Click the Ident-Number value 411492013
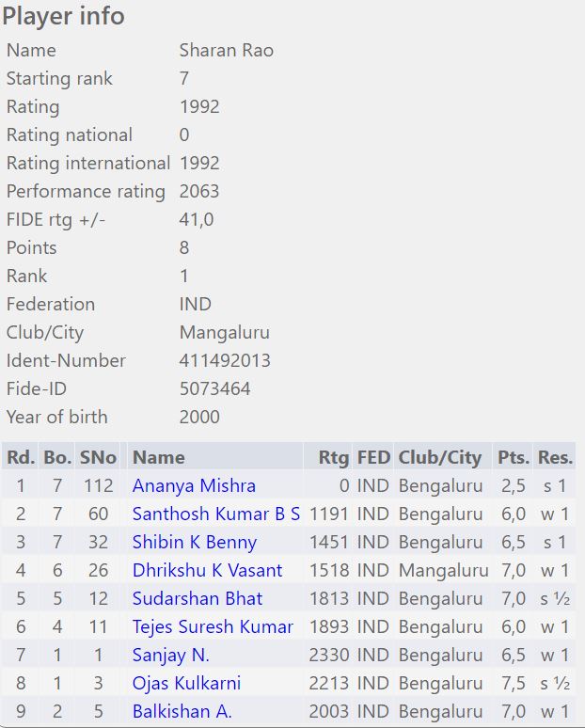Image resolution: width=585 pixels, height=728 pixels. pyautogui.click(x=225, y=360)
